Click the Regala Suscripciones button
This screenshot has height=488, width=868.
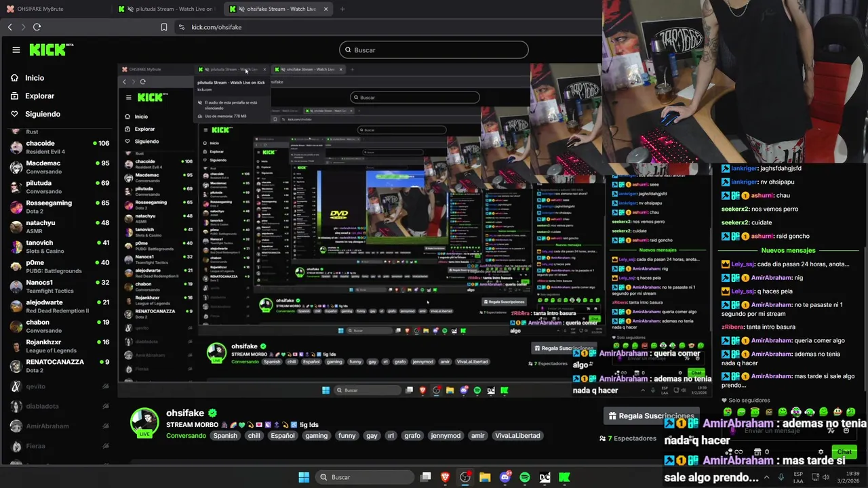[650, 415]
